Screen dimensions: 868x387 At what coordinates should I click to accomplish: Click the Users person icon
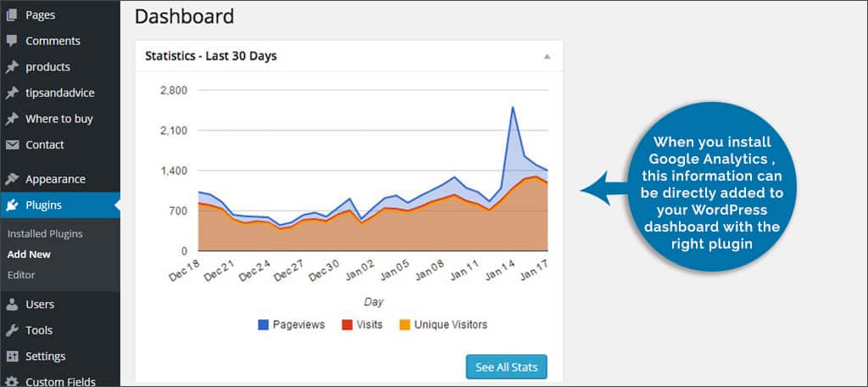[x=12, y=305]
